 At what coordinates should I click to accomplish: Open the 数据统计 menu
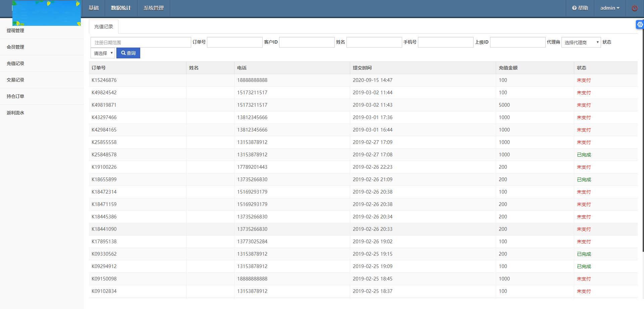click(x=121, y=8)
